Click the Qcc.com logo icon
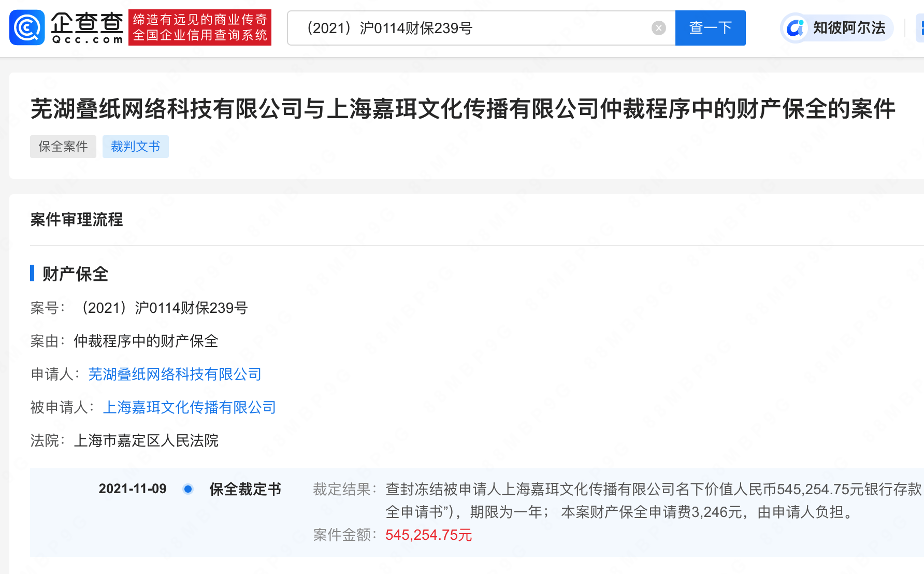The image size is (924, 574). point(27,27)
